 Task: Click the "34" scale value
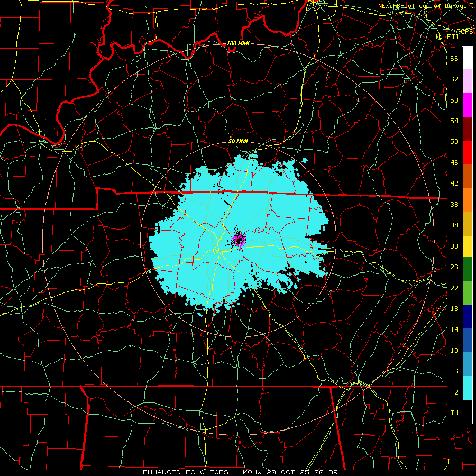click(x=454, y=225)
